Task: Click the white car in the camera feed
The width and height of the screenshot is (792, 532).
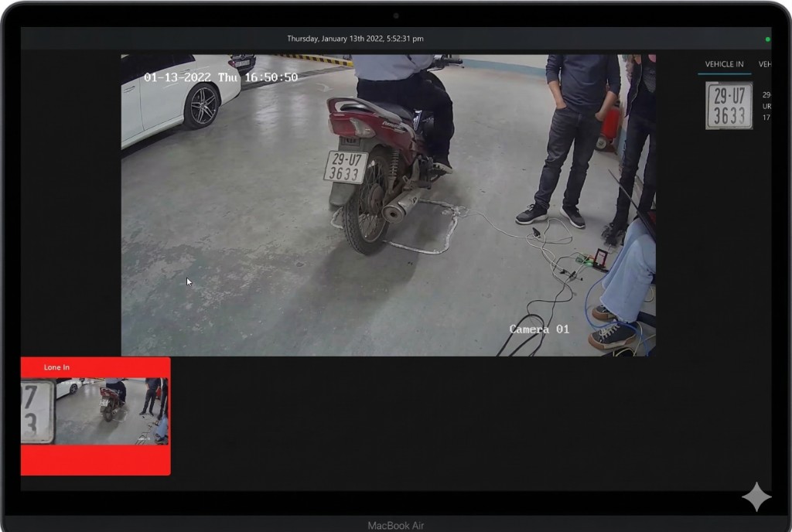Action: 176,97
